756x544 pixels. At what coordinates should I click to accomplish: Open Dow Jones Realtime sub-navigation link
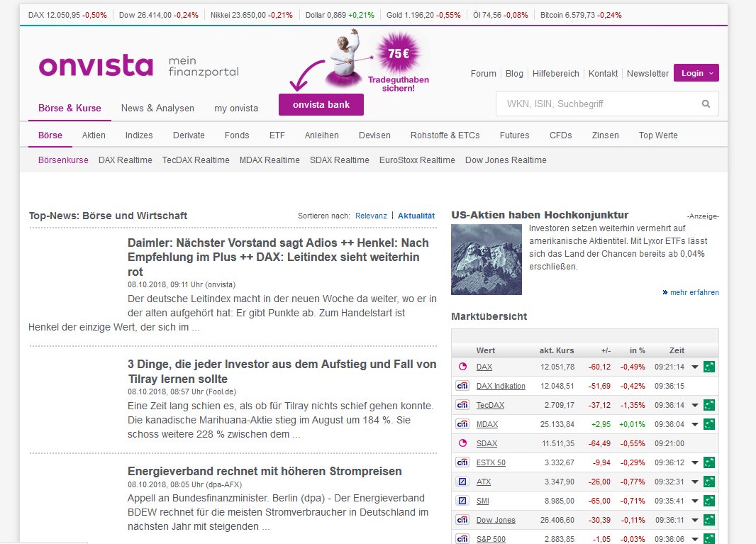[x=506, y=160]
